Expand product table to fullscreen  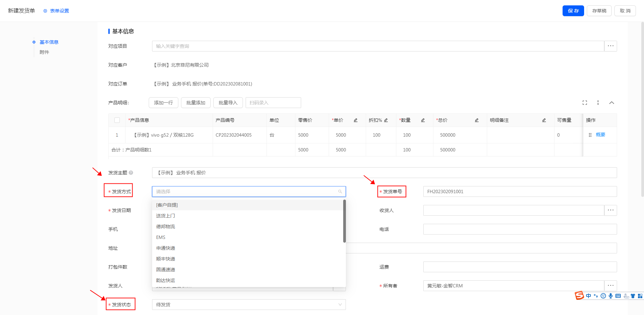coord(585,103)
